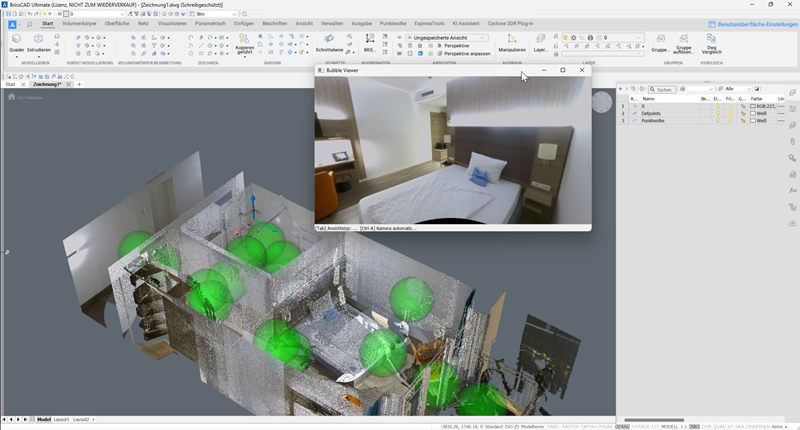This screenshot has height=430, width=800.
Task: Click the MODELL status bar button
Action: click(x=669, y=426)
